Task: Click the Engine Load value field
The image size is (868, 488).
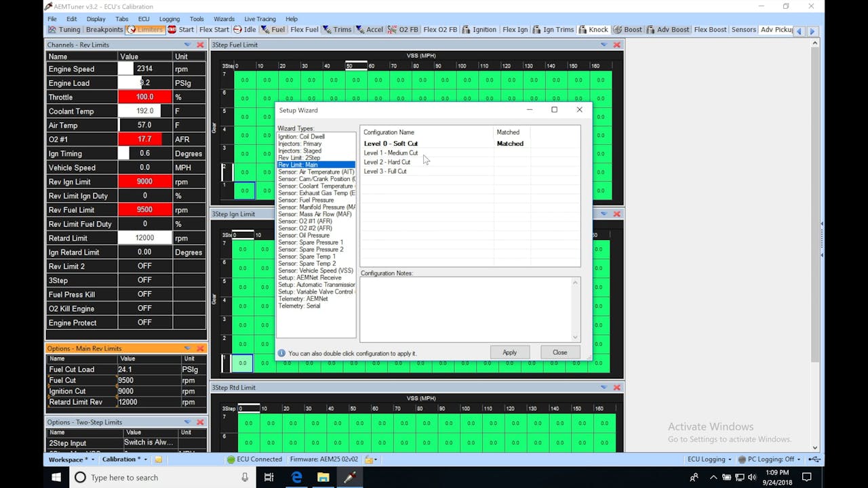Action: click(146, 83)
